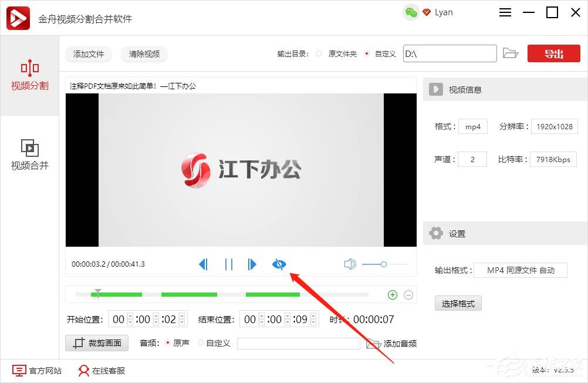Screen dimensions: 588x383
Task: Toggle the hide-preview eye icon
Action: click(279, 264)
